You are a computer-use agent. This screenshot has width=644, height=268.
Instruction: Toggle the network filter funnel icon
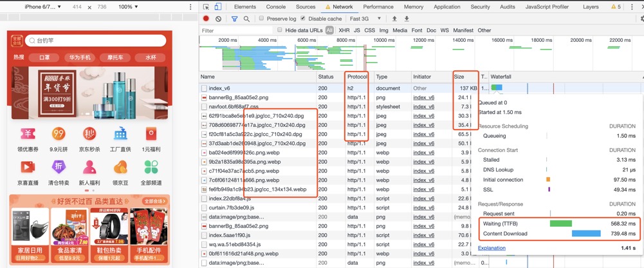pos(234,19)
